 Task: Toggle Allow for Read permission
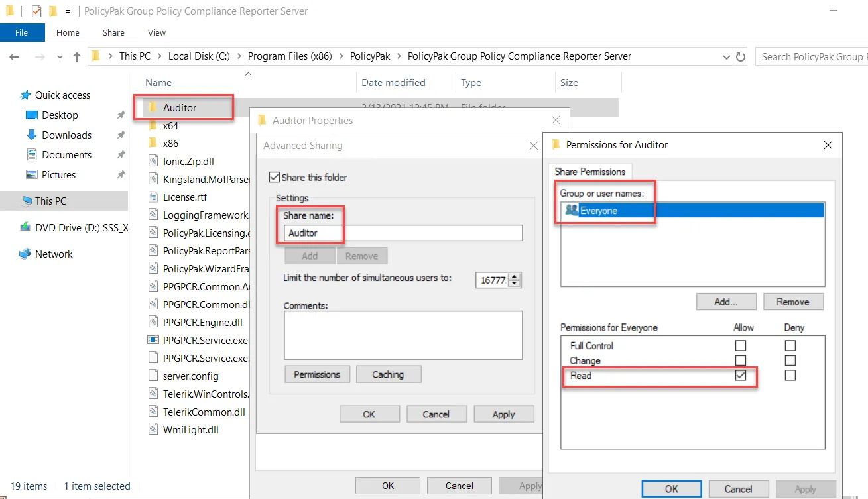[x=741, y=375]
